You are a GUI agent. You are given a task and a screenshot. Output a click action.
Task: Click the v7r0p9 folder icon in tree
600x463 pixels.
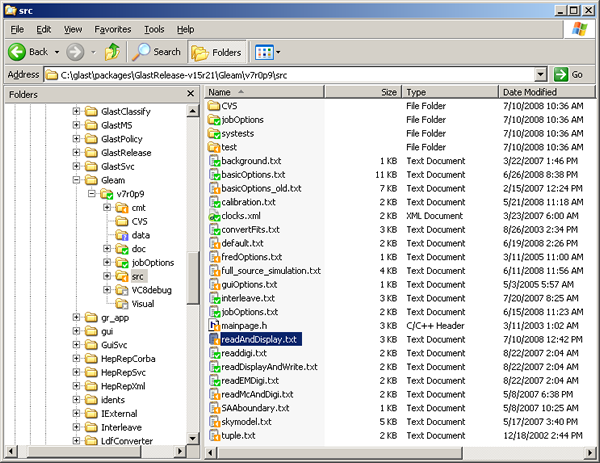click(x=106, y=194)
